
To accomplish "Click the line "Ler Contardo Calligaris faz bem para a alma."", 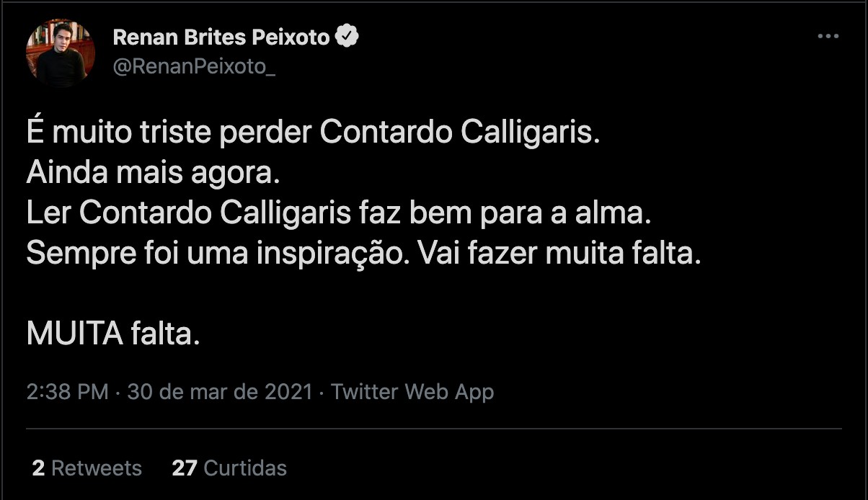I will [x=340, y=215].
